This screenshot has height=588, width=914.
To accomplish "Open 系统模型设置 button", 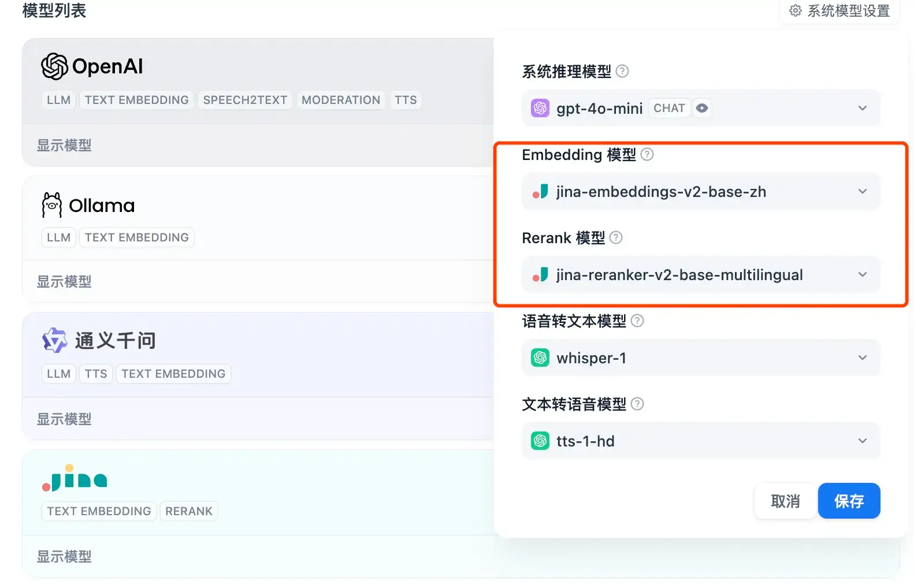I will (x=839, y=11).
